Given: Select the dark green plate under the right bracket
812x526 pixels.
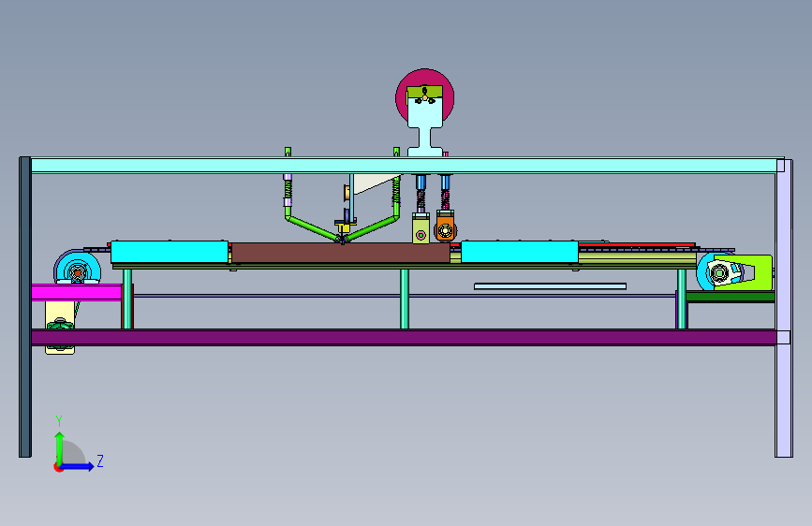Looking at the screenshot, I should tap(731, 297).
